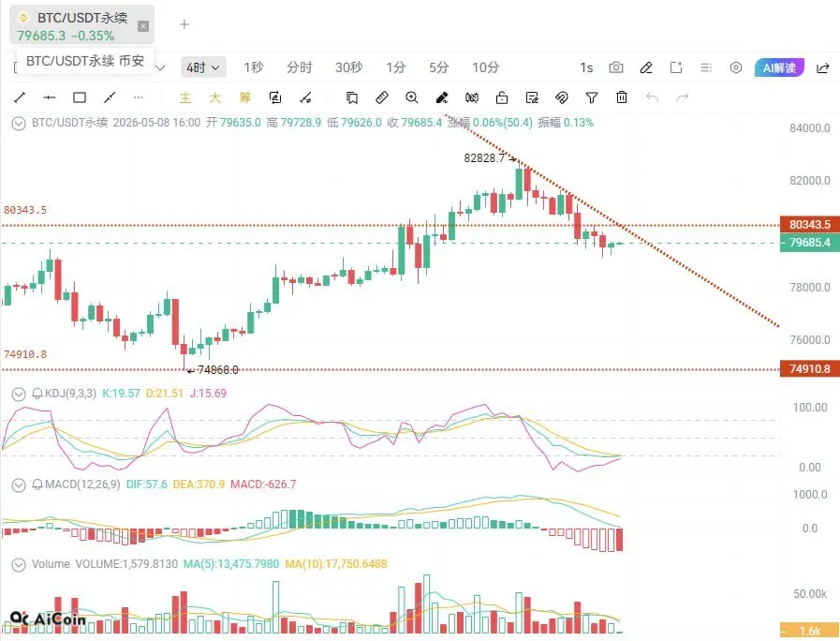The width and height of the screenshot is (840, 641).
Task: Open more drawing tools ellipsis
Action: 139,97
